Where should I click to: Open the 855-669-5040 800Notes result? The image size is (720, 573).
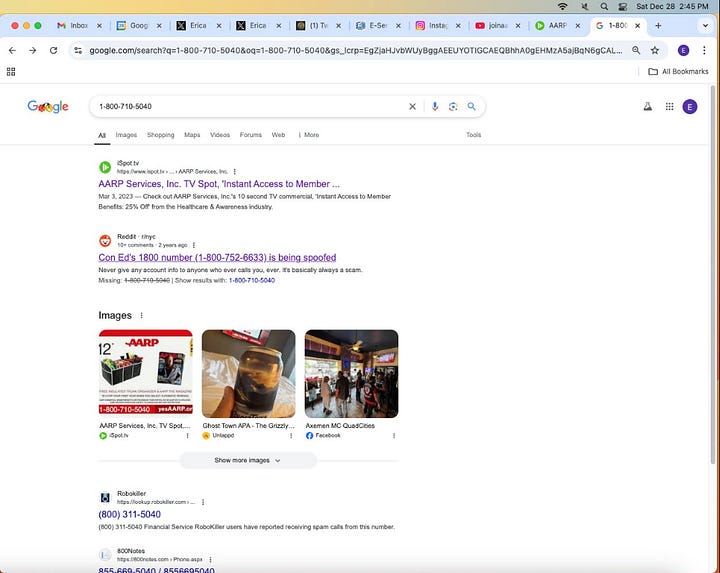156,570
